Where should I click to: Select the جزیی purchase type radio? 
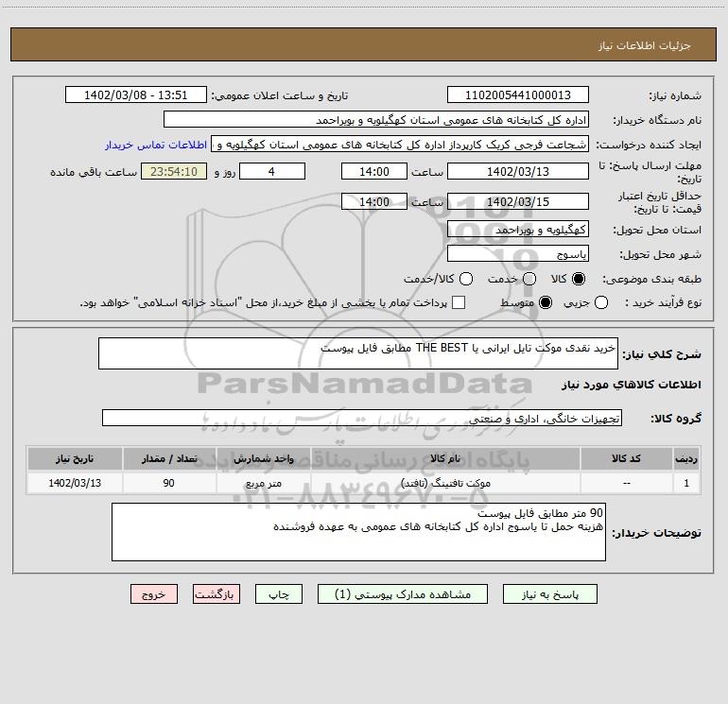click(601, 303)
